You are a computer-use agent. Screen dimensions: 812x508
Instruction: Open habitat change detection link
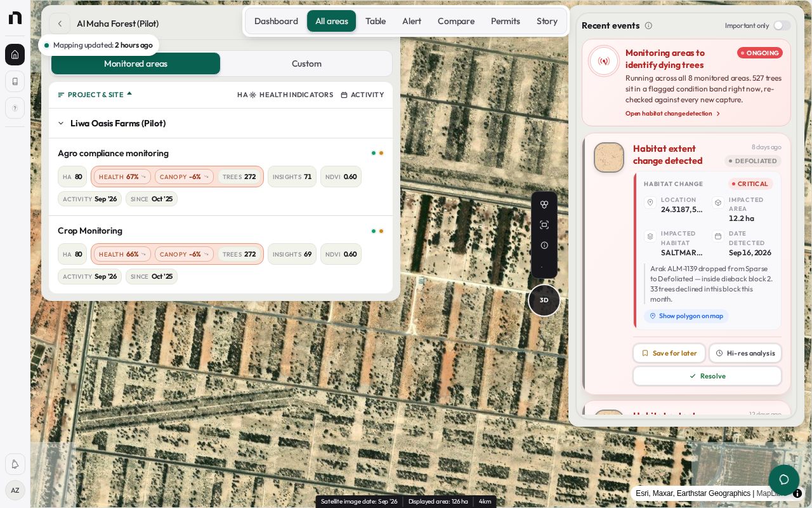pos(673,114)
